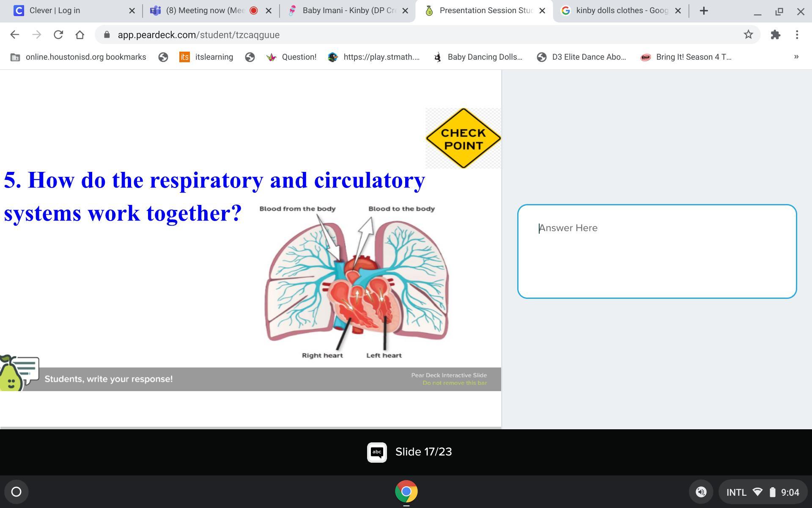Image resolution: width=812 pixels, height=508 pixels.
Task: Open Chrome from the shelf
Action: (406, 491)
